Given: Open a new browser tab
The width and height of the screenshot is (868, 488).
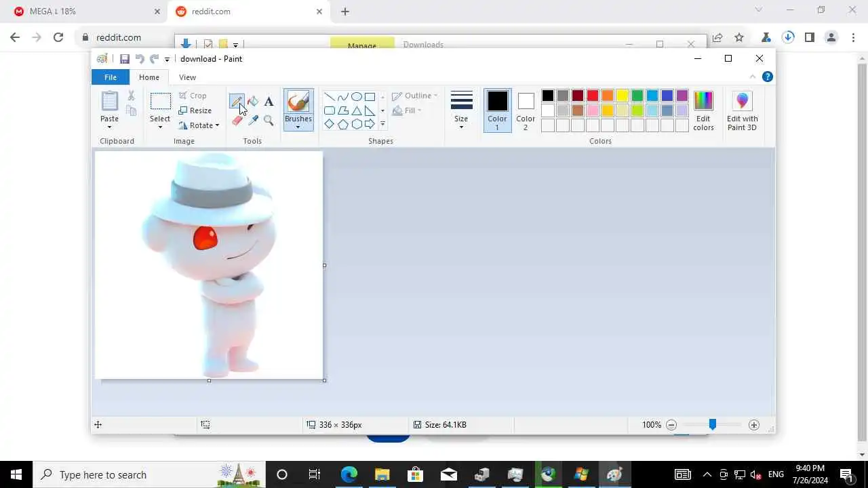Looking at the screenshot, I should coord(345,12).
